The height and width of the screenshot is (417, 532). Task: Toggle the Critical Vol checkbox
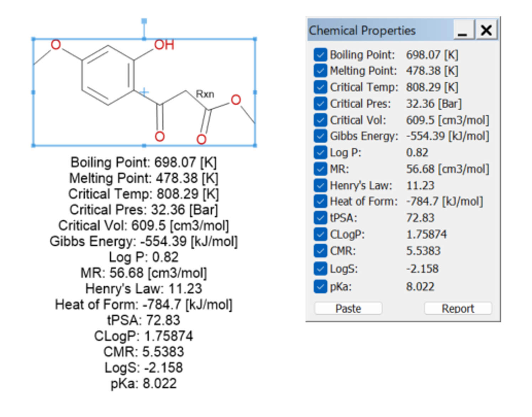(320, 120)
